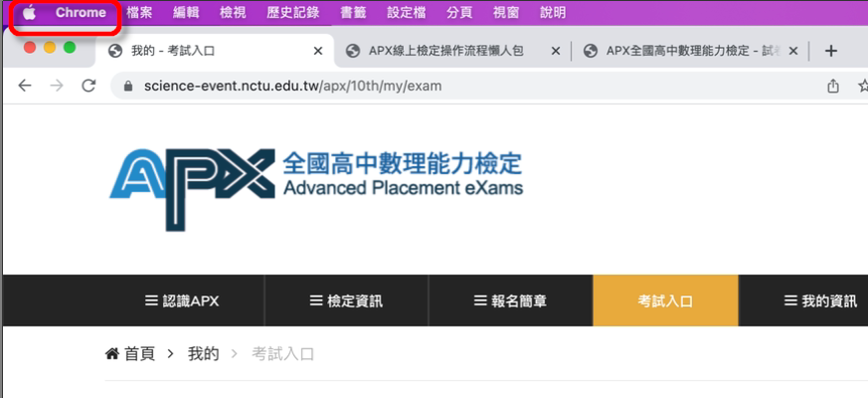This screenshot has height=398, width=868.
Task: Click the green fullscreen window button
Action: click(70, 48)
